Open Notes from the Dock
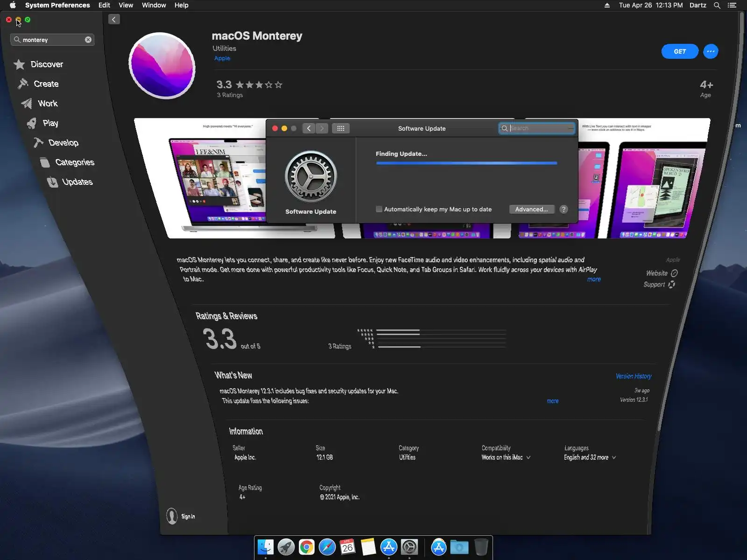Screen dimensions: 747x560 click(x=368, y=547)
